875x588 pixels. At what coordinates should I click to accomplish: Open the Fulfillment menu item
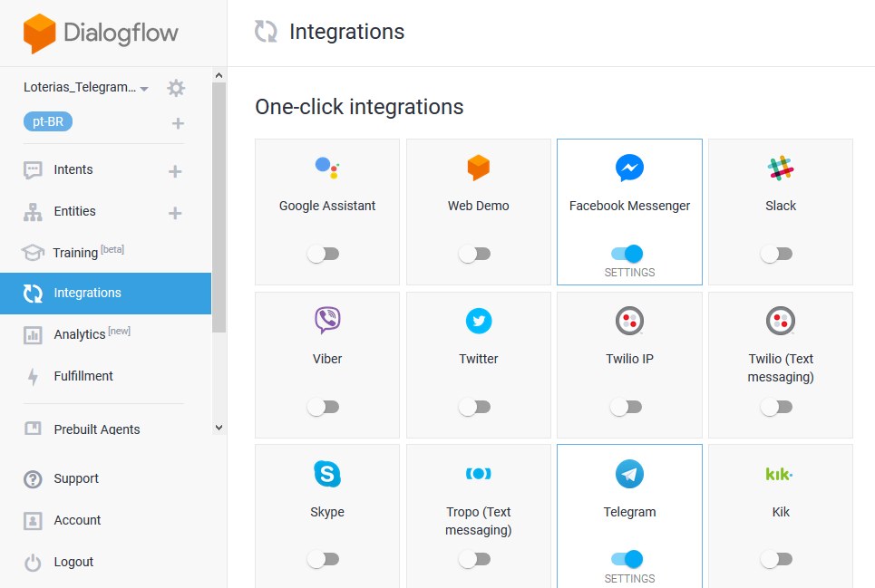pyautogui.click(x=83, y=376)
